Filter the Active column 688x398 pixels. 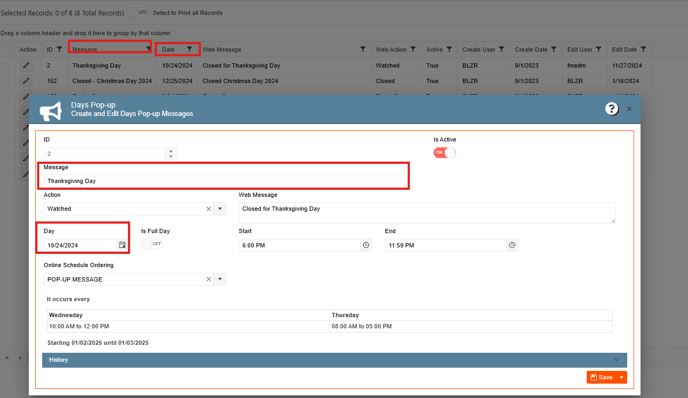click(x=449, y=49)
